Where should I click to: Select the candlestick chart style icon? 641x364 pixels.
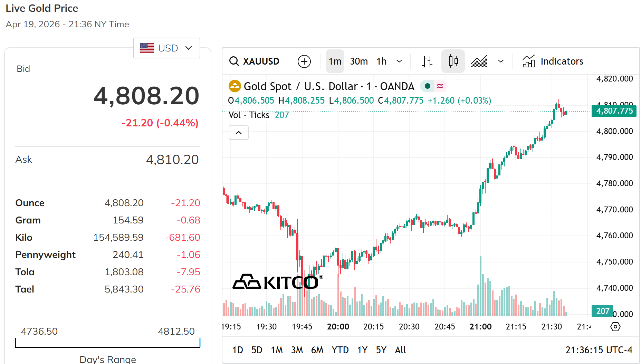453,61
